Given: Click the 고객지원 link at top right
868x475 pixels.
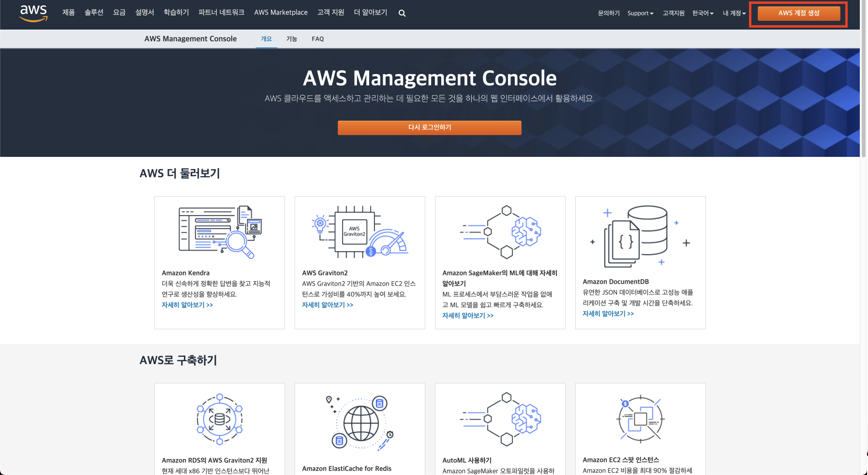Looking at the screenshot, I should pos(673,13).
